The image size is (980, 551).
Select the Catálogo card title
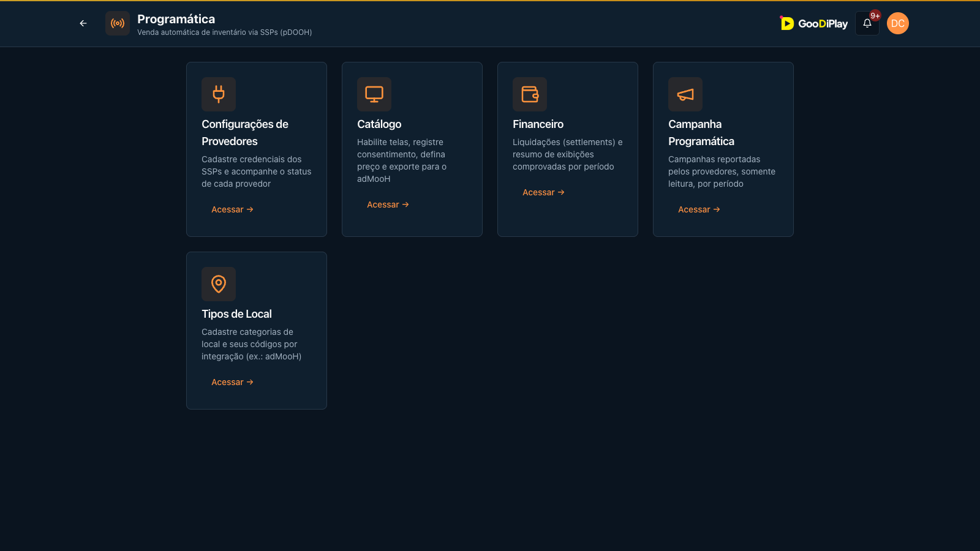[x=379, y=124]
